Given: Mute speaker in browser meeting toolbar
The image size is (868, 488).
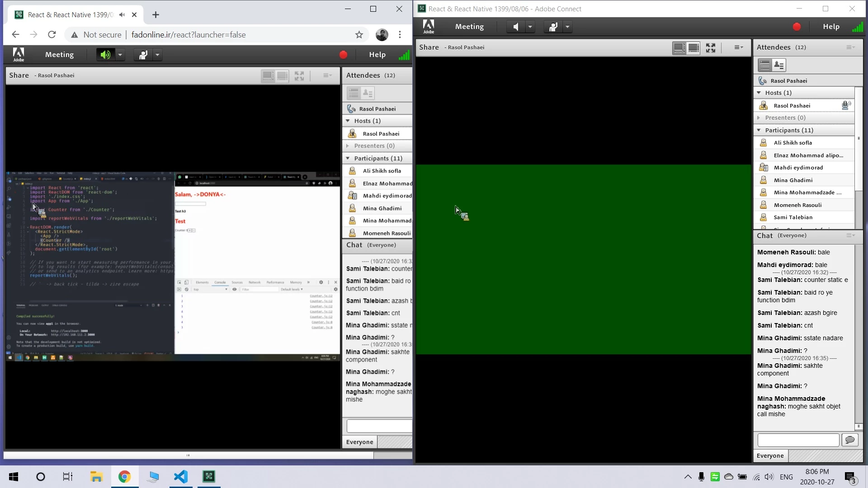Looking at the screenshot, I should click(x=105, y=55).
